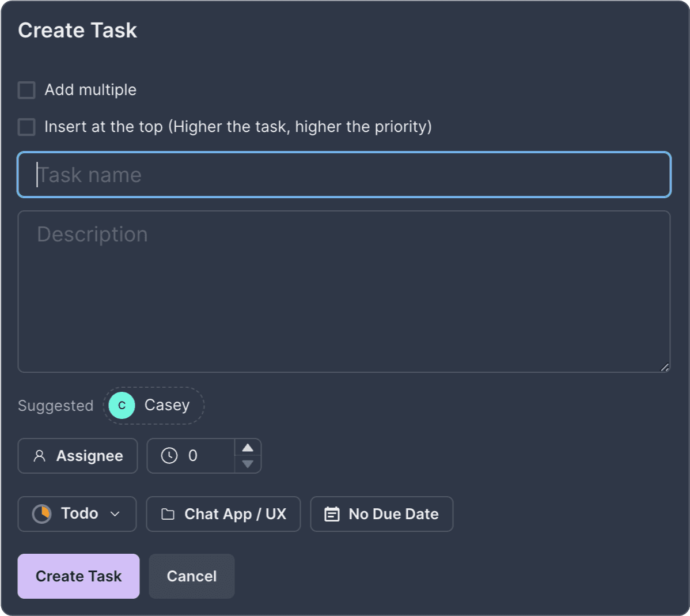Click the person icon on Assignee
Viewport: 690px width, 616px height.
(x=39, y=456)
